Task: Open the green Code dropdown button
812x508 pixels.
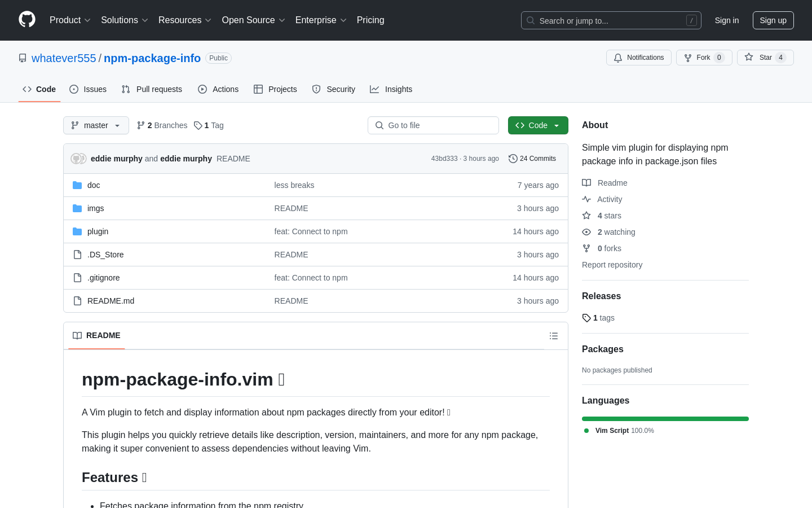Action: [538, 125]
